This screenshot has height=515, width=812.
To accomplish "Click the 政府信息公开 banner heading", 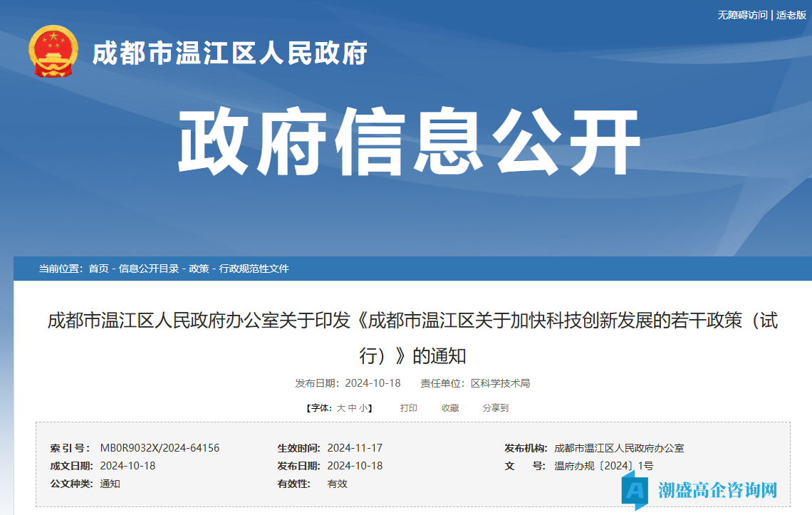I will pos(409,142).
